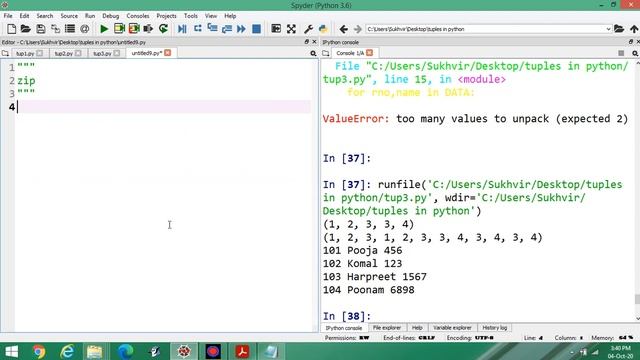Select the IPython console bottom tab

pyautogui.click(x=344, y=328)
